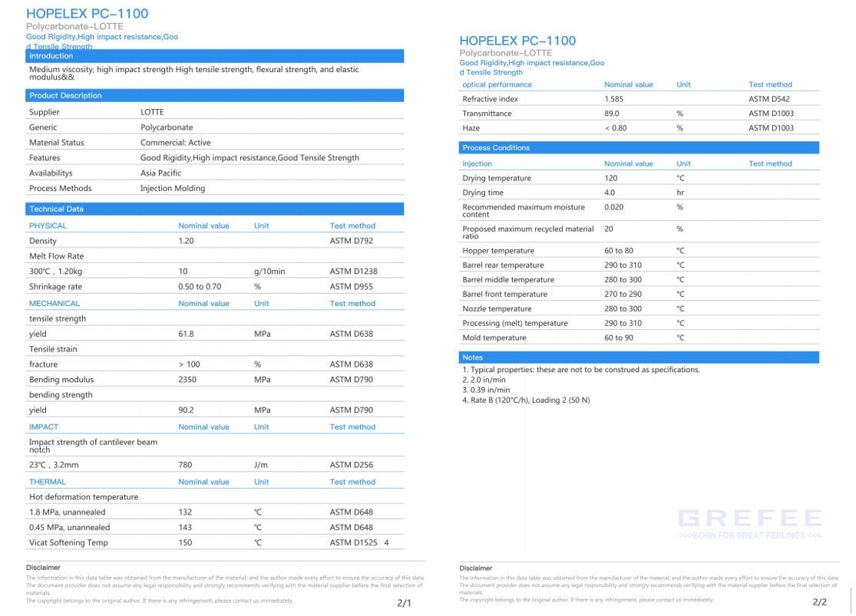Image resolution: width=856 pixels, height=616 pixels.
Task: Select note 4 about Rate B loading
Action: tap(526, 400)
